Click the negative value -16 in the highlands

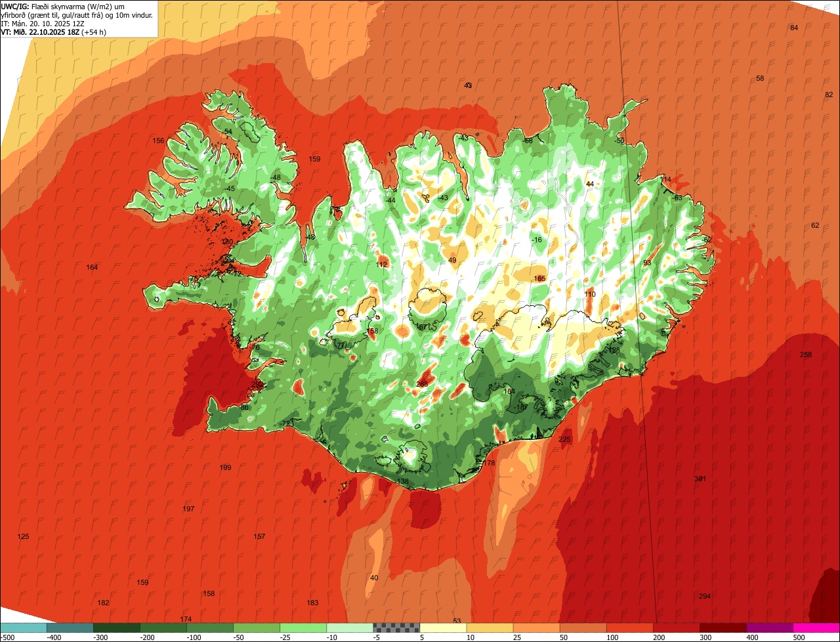coord(537,240)
